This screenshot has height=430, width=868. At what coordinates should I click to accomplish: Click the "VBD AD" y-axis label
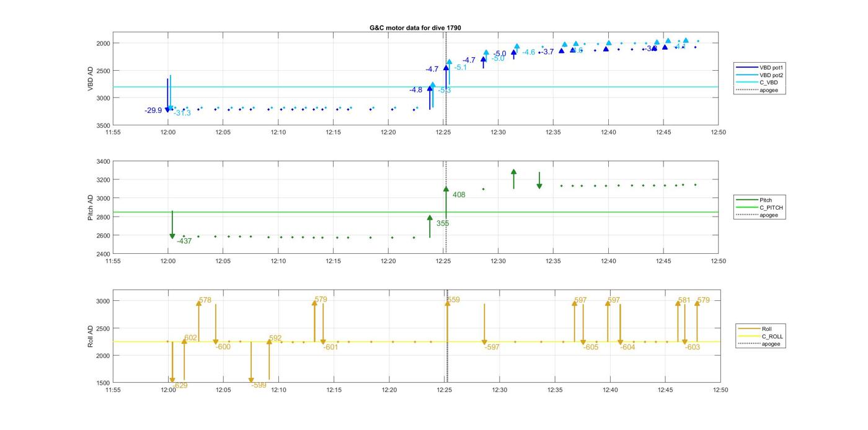coord(91,79)
